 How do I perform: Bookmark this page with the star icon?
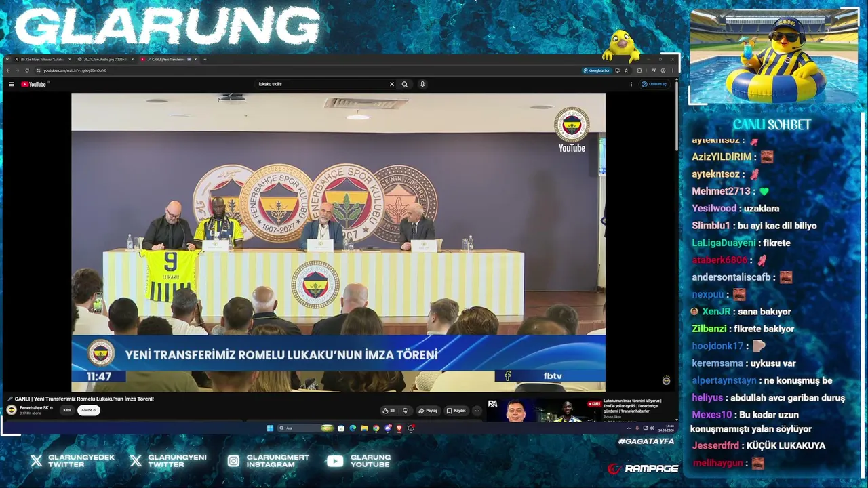[x=626, y=70]
